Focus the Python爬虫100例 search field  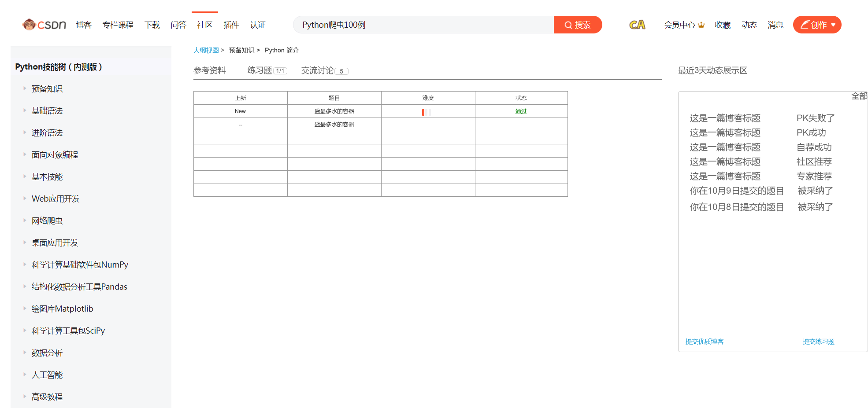pyautogui.click(x=423, y=25)
